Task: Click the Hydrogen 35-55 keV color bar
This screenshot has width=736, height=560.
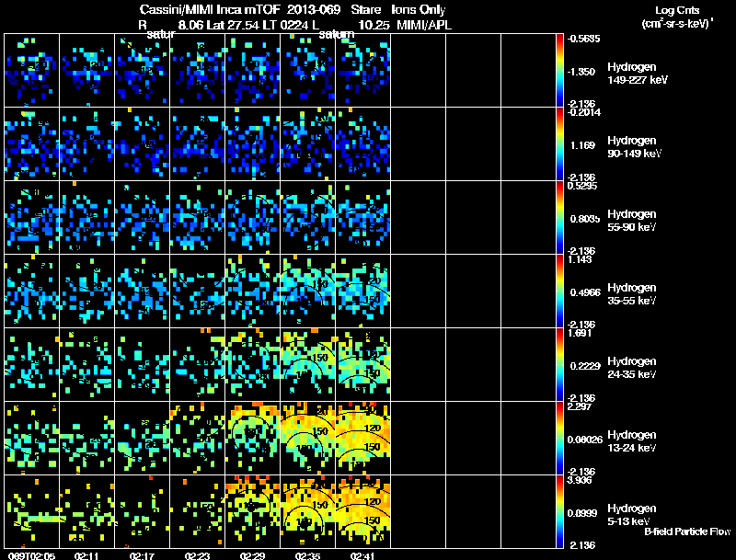Action: (x=559, y=291)
